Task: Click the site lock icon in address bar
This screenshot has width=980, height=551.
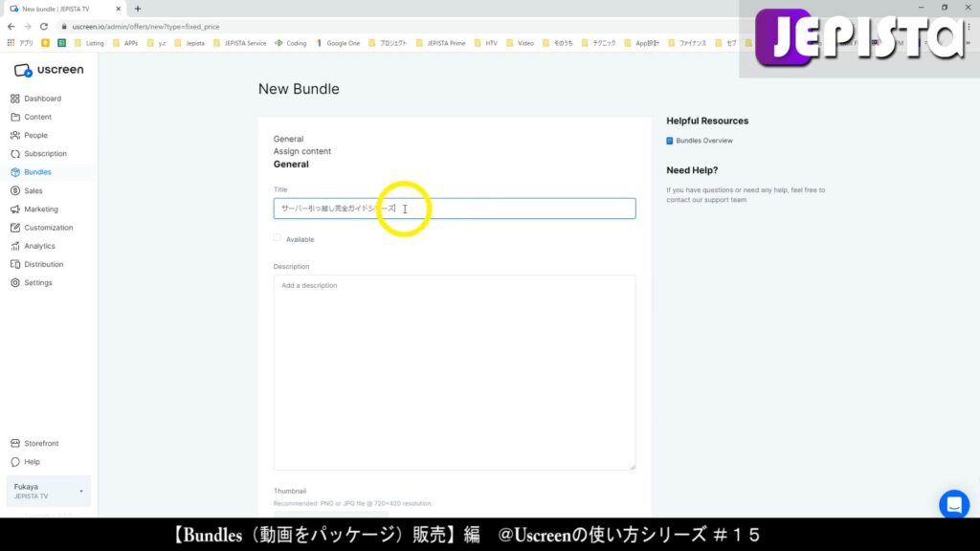Action: pos(64,27)
